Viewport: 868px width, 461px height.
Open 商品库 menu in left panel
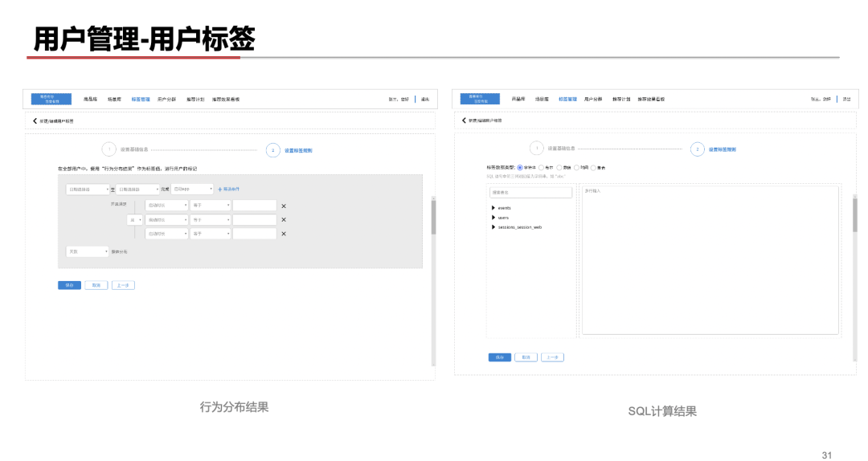pos(90,100)
